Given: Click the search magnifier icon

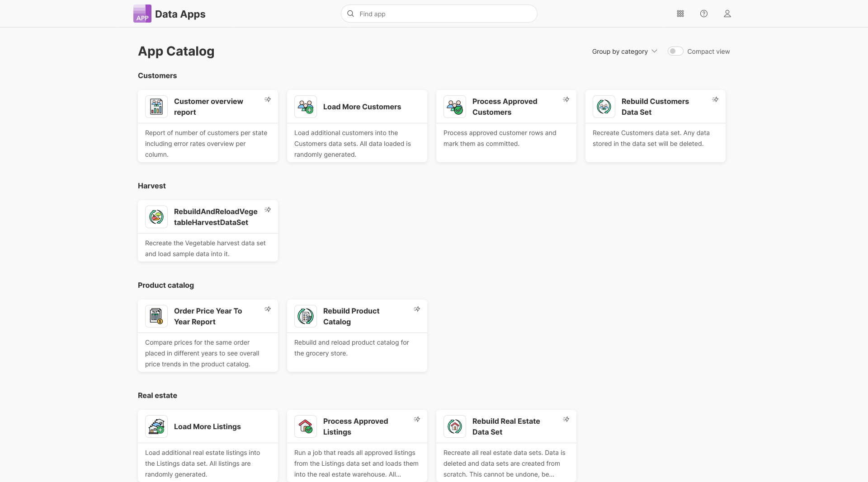Looking at the screenshot, I should 350,14.
